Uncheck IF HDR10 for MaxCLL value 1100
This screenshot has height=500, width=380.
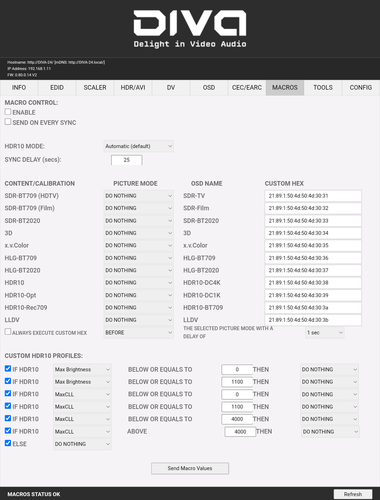coord(8,406)
